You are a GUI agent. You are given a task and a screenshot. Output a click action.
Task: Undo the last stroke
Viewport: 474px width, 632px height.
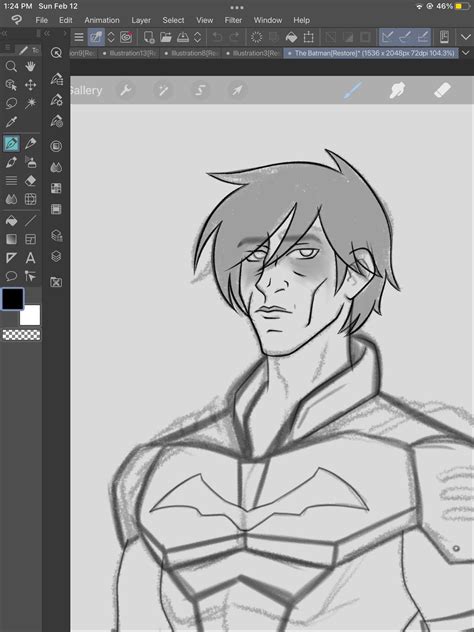pos(217,37)
